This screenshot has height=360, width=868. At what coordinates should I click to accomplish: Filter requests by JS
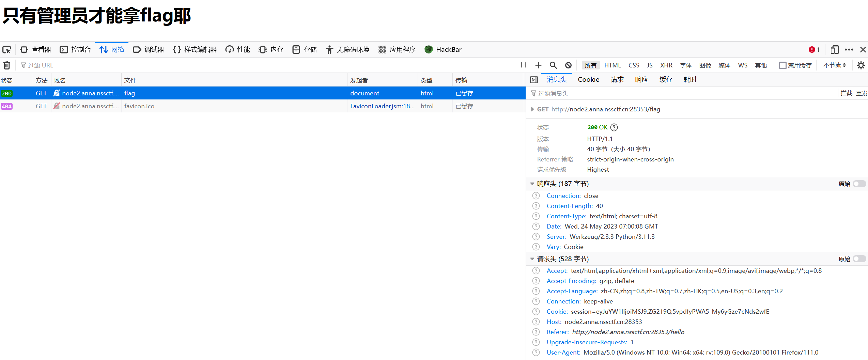coord(650,65)
